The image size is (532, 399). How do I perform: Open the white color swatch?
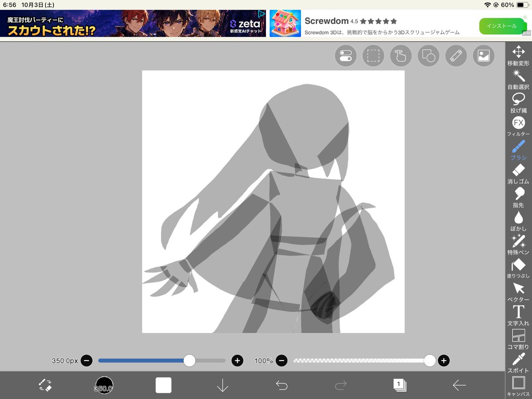[164, 385]
